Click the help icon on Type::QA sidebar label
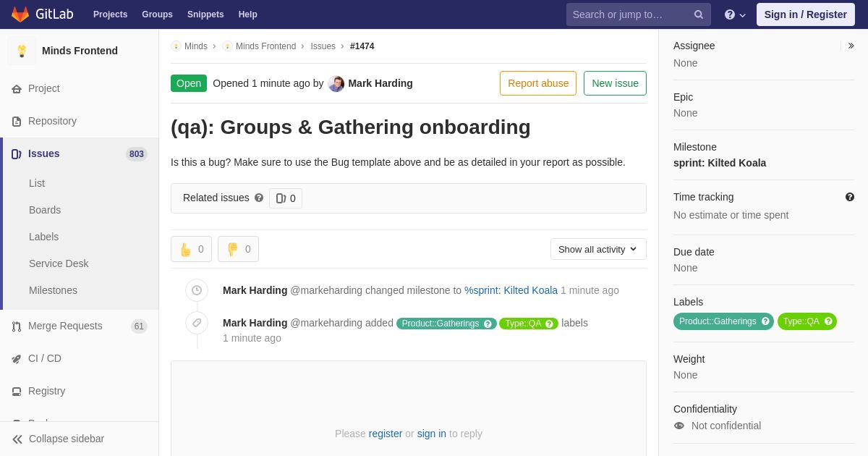The image size is (868, 456). click(828, 321)
